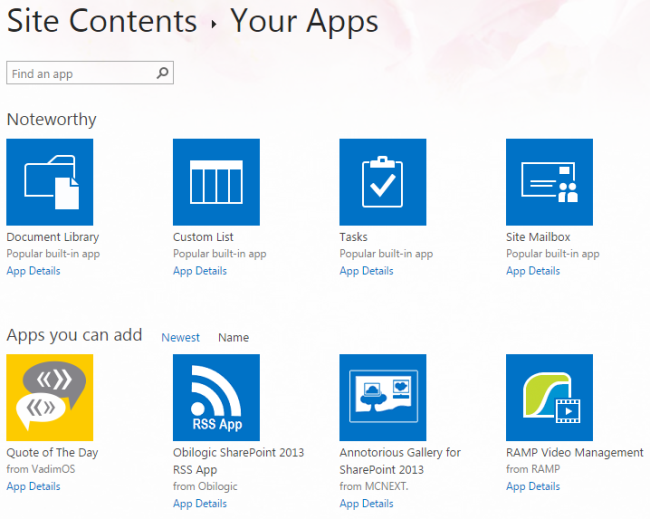
Task: Click the Site Contents breadcrumb link
Action: tap(102, 21)
